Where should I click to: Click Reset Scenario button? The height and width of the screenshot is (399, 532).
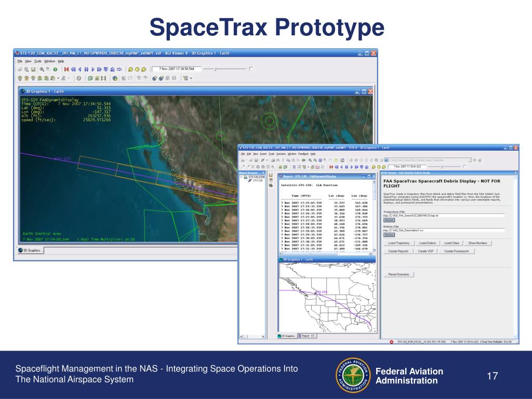[x=398, y=274]
